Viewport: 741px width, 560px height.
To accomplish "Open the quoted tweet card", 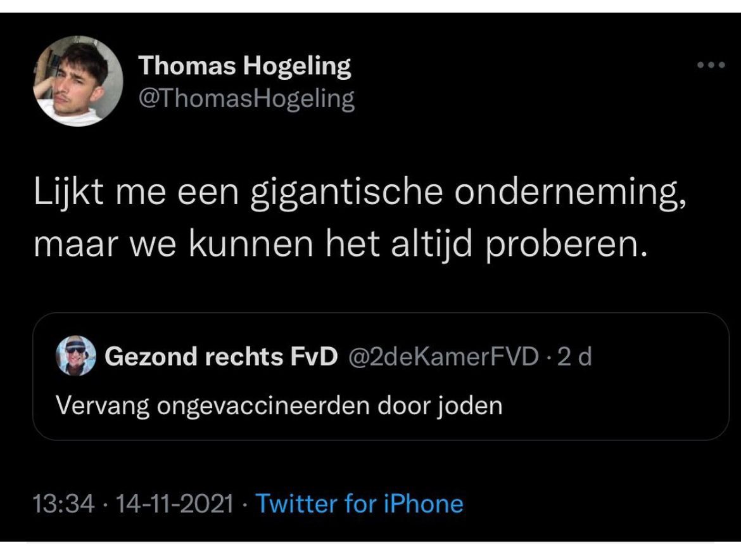I will point(381,376).
